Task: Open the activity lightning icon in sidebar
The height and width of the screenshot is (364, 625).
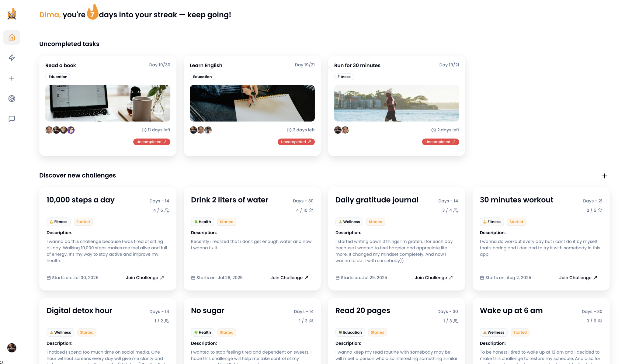Action: click(x=12, y=58)
